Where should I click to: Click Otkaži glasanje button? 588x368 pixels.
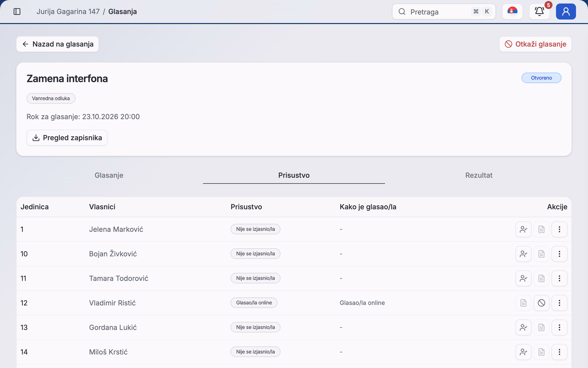click(x=535, y=44)
